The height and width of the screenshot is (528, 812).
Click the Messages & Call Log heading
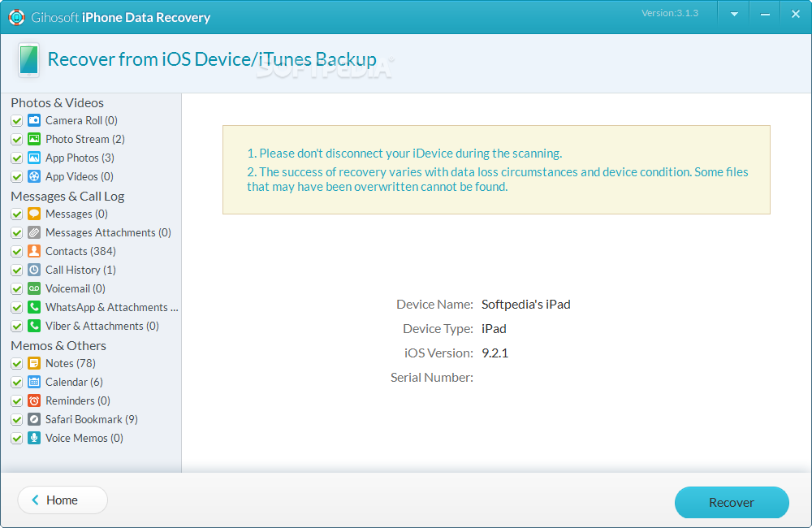click(67, 197)
